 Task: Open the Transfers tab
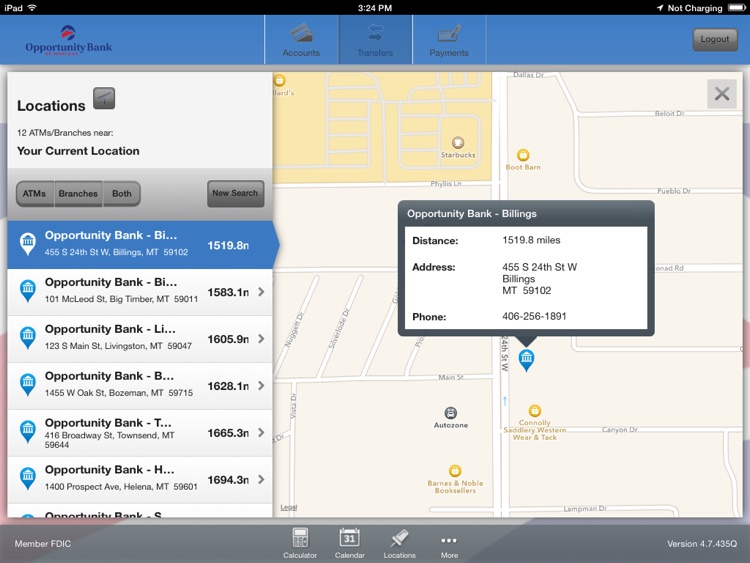pyautogui.click(x=375, y=40)
